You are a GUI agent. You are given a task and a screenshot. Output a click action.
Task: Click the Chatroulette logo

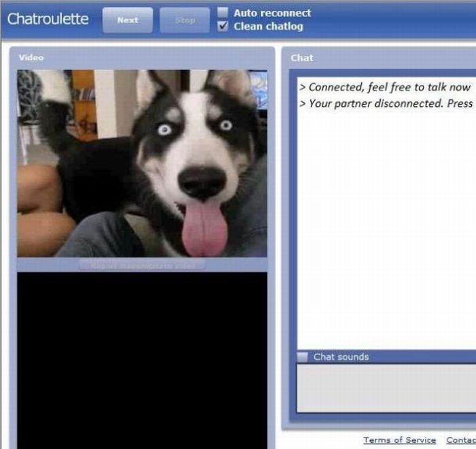[48, 19]
